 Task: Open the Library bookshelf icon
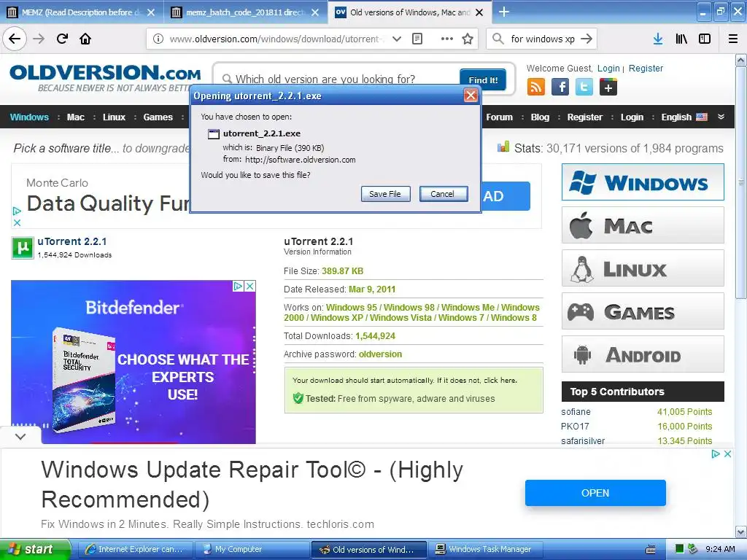(681, 39)
